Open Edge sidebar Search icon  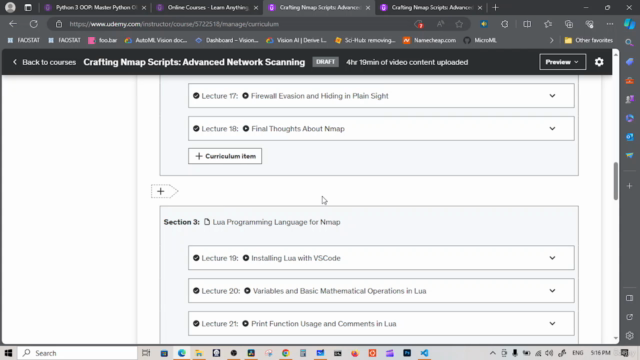(x=629, y=42)
